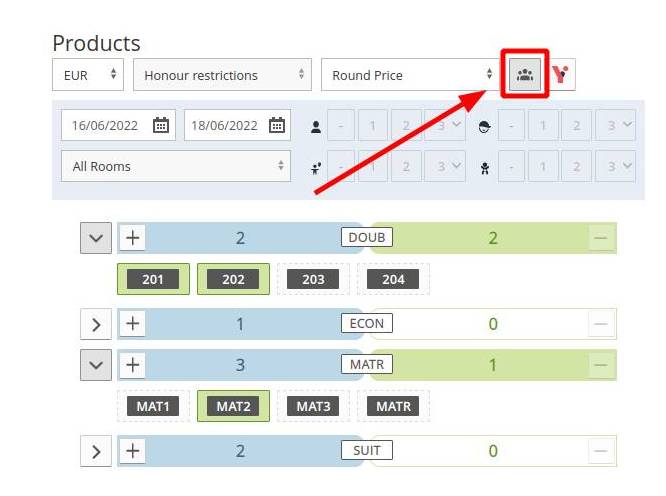
Task: Add a DOUB room with plus button
Action: (133, 238)
